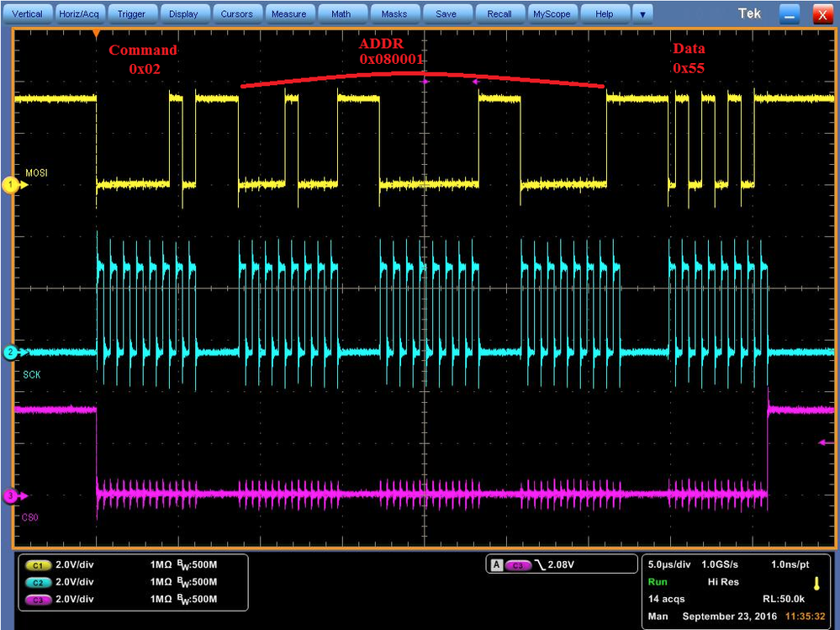This screenshot has width=840, height=630.
Task: Click the 1.0ns/pt resolution readout
Action: tap(790, 564)
